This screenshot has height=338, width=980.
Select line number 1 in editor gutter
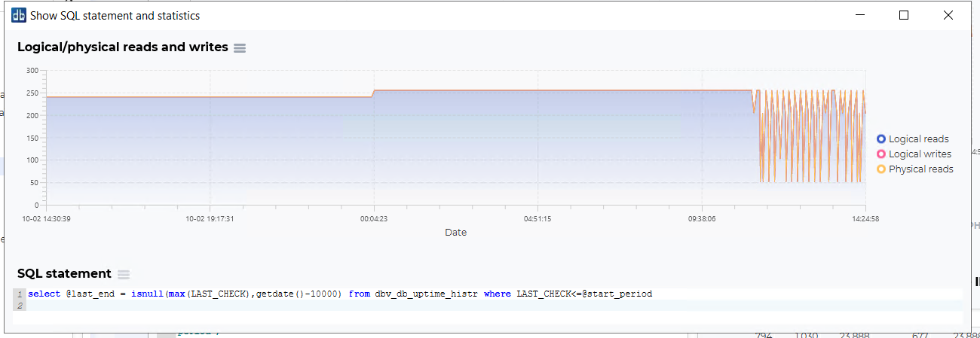coord(20,294)
